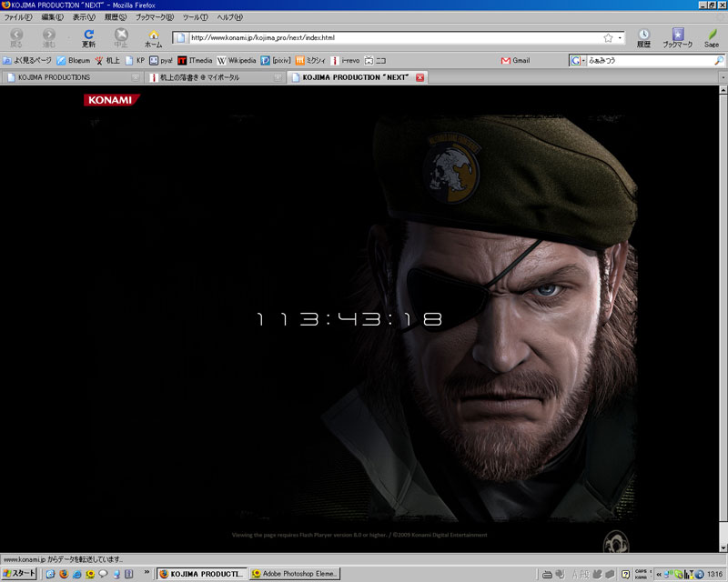Open the Gmail bookmark
This screenshot has width=728, height=582.
click(x=515, y=60)
